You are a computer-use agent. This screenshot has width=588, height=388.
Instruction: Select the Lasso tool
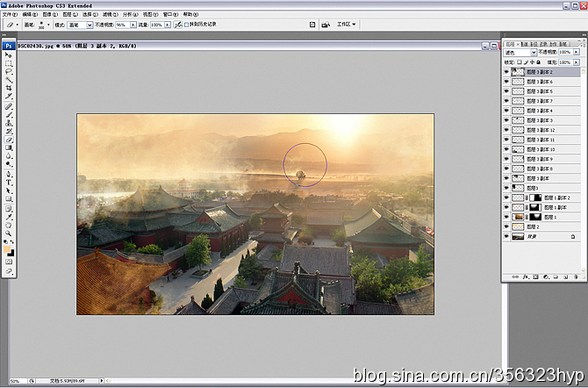point(9,72)
